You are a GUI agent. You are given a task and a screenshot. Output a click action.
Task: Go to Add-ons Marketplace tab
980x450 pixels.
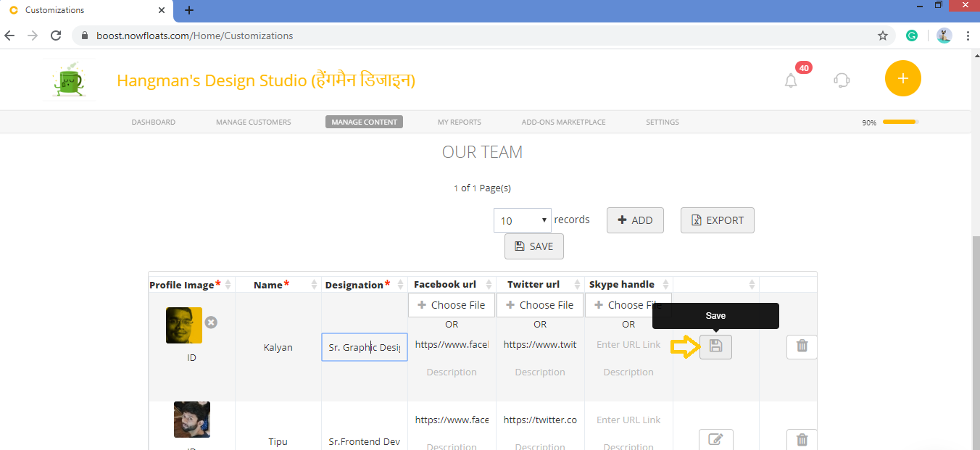point(563,122)
